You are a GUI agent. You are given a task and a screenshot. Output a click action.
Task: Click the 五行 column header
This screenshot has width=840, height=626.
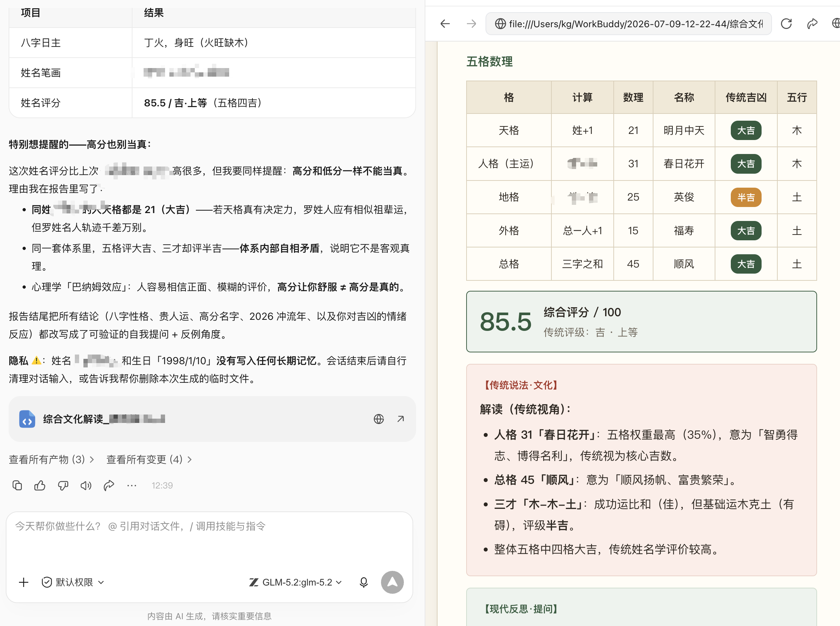(796, 97)
